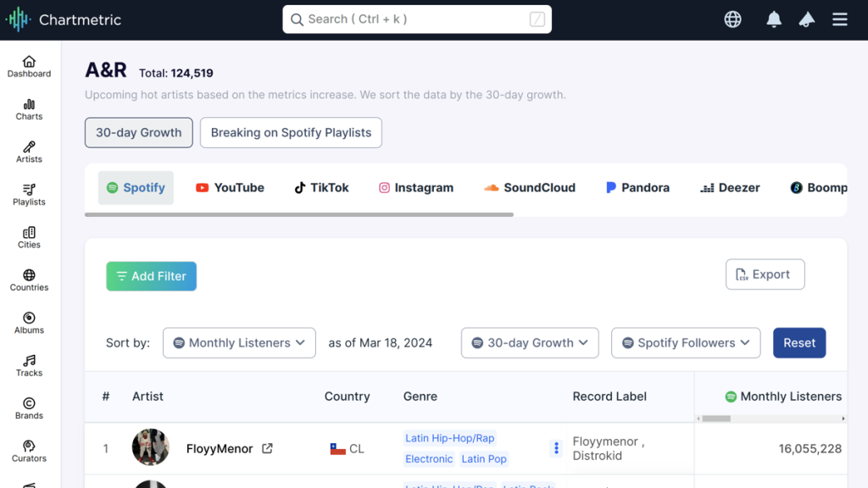Open the hamburger menu
Image resolution: width=868 pixels, height=488 pixels.
click(x=840, y=19)
